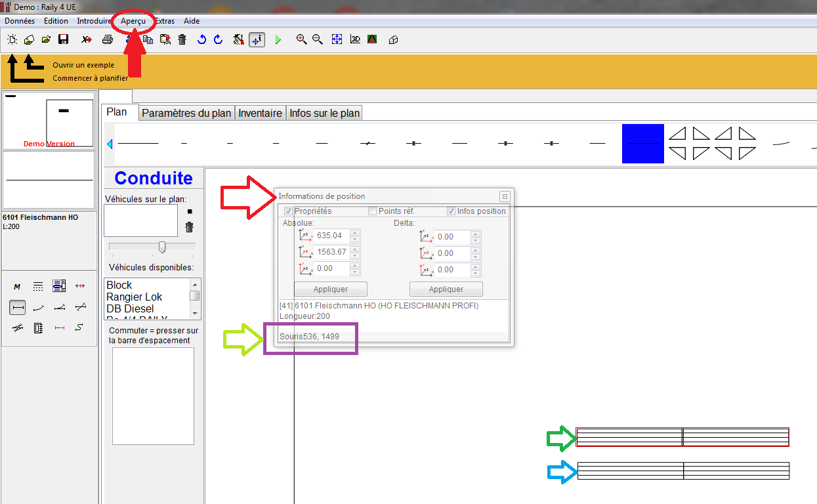Click the green and magenta segment palette icon
The height and width of the screenshot is (504, 817).
point(59,327)
